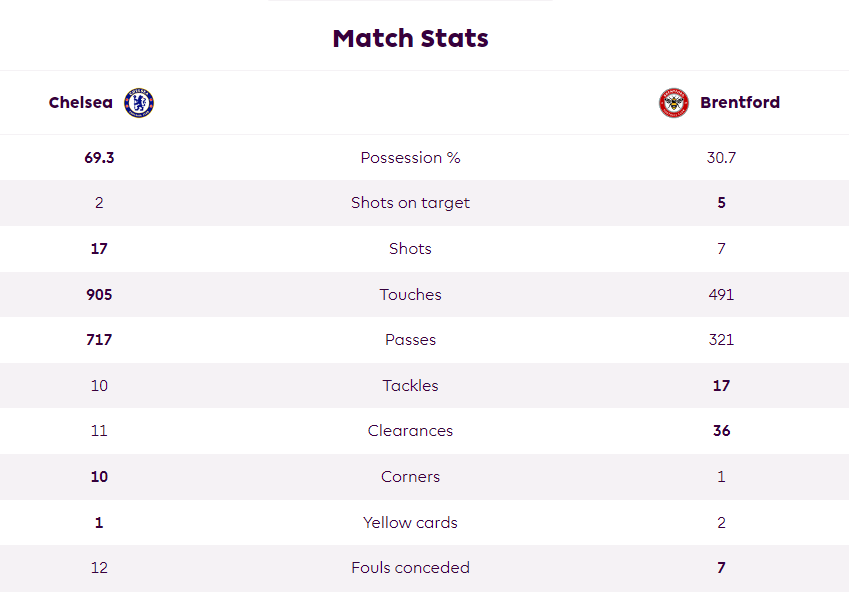
Task: Select the Shots on target label
Action: tap(410, 203)
